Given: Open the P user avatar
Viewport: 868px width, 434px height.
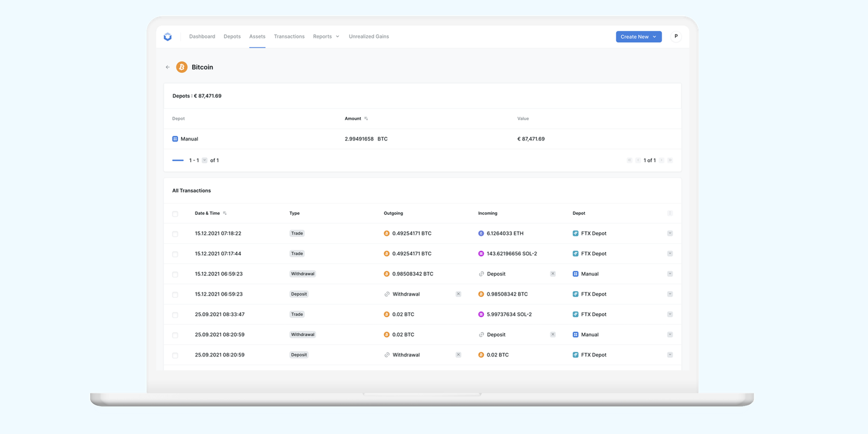Looking at the screenshot, I should [676, 36].
